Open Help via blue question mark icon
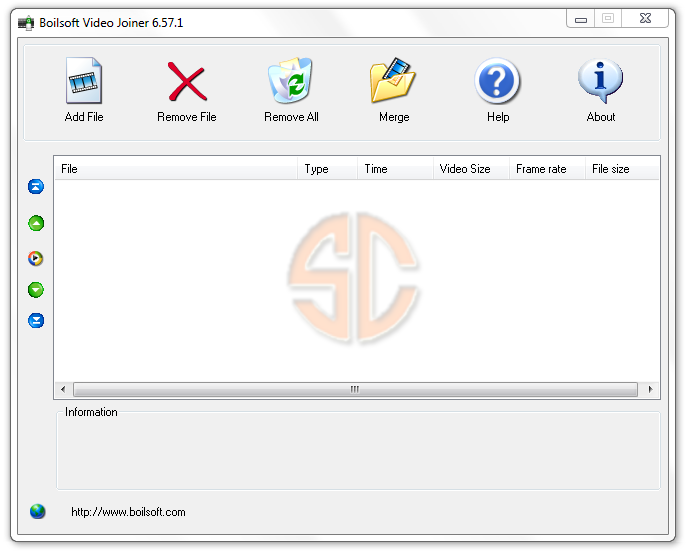Viewport: 687px width, 552px height. point(497,81)
